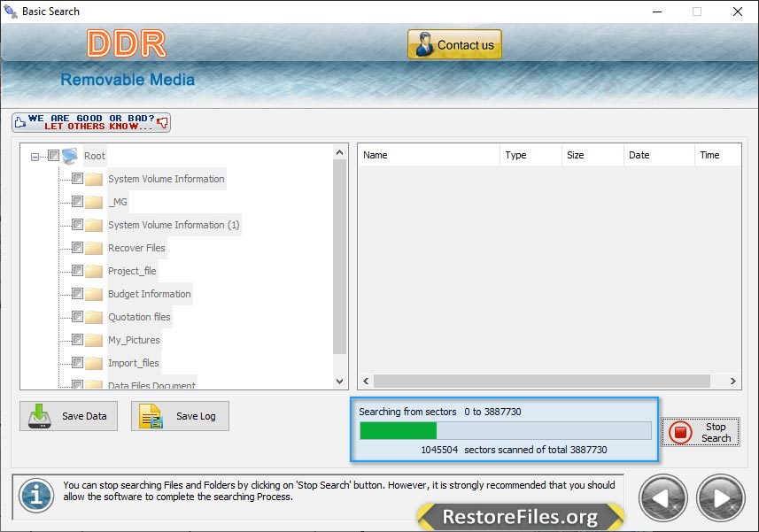The image size is (759, 532).
Task: Minimize the Basic Search window
Action: tap(657, 12)
